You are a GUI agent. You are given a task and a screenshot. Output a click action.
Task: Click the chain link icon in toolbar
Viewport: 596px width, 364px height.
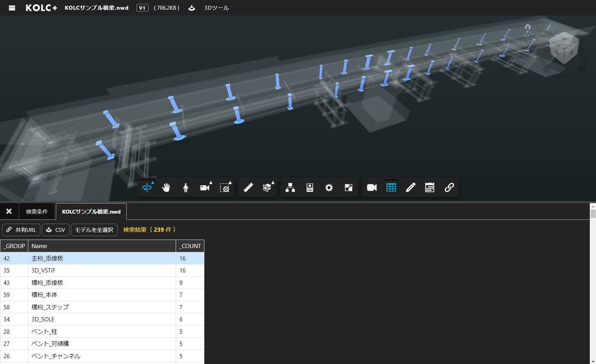[449, 188]
